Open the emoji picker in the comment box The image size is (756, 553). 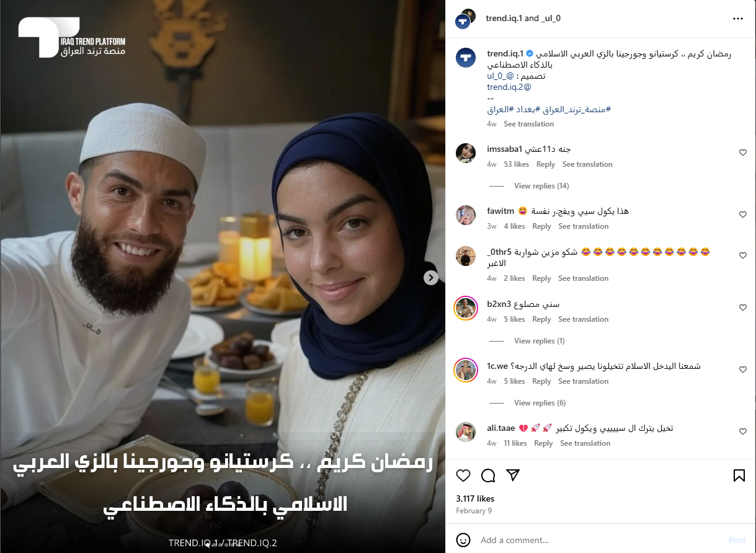pyautogui.click(x=463, y=540)
